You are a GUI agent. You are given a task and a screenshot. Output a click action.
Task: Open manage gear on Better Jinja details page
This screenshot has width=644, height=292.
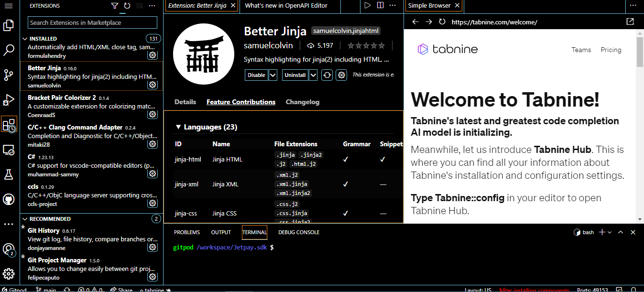click(x=341, y=75)
